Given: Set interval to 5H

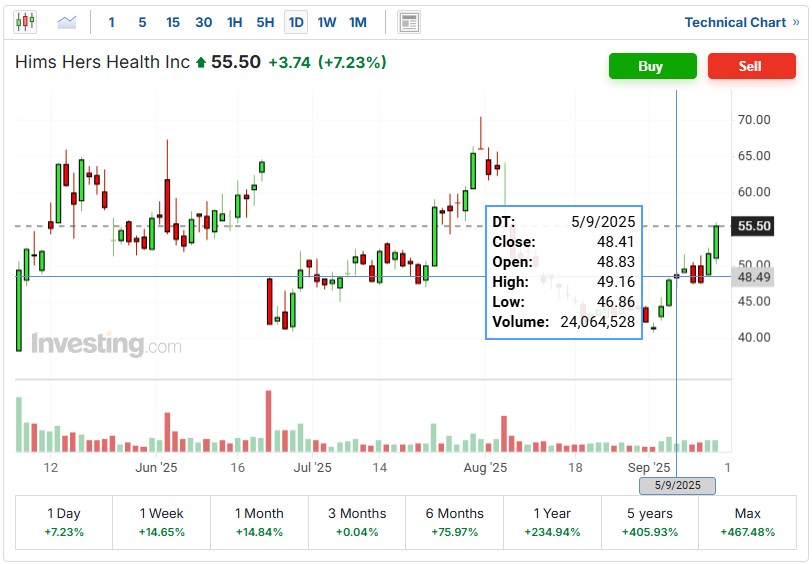Looking at the screenshot, I should tap(265, 22).
